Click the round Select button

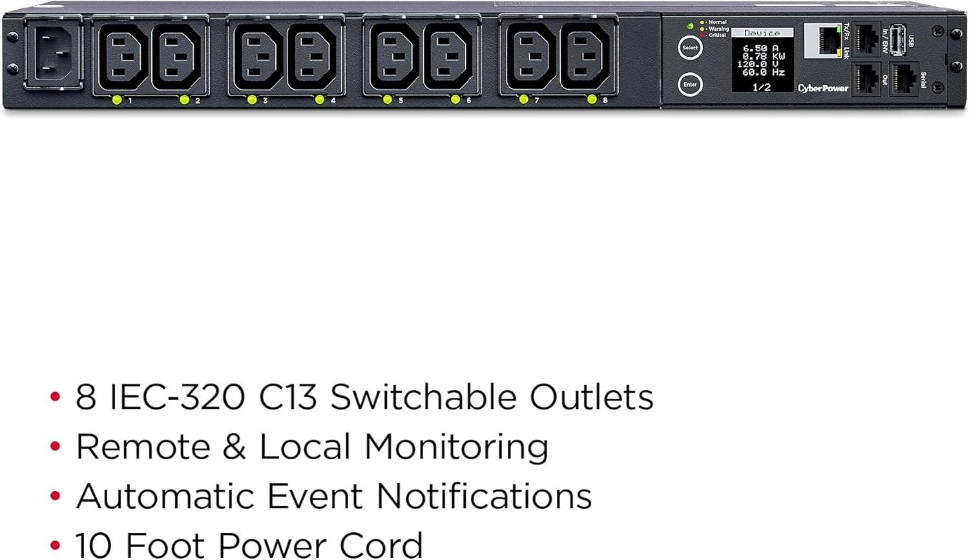690,47
